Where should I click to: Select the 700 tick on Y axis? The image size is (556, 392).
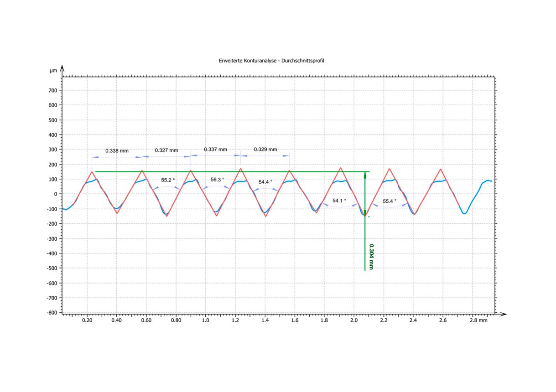click(x=53, y=90)
